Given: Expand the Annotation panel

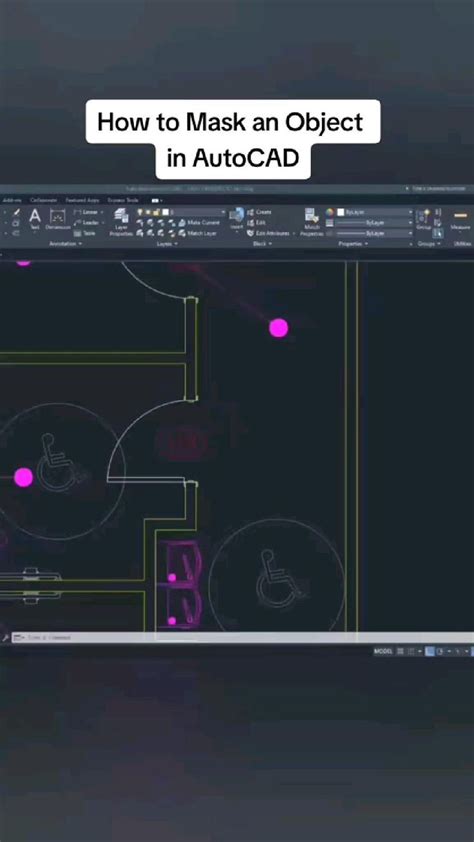Looking at the screenshot, I should coord(65,244).
